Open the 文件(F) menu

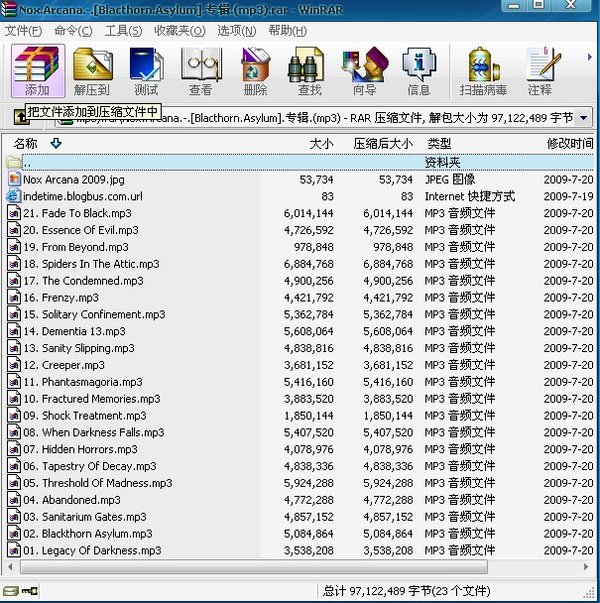point(23,31)
